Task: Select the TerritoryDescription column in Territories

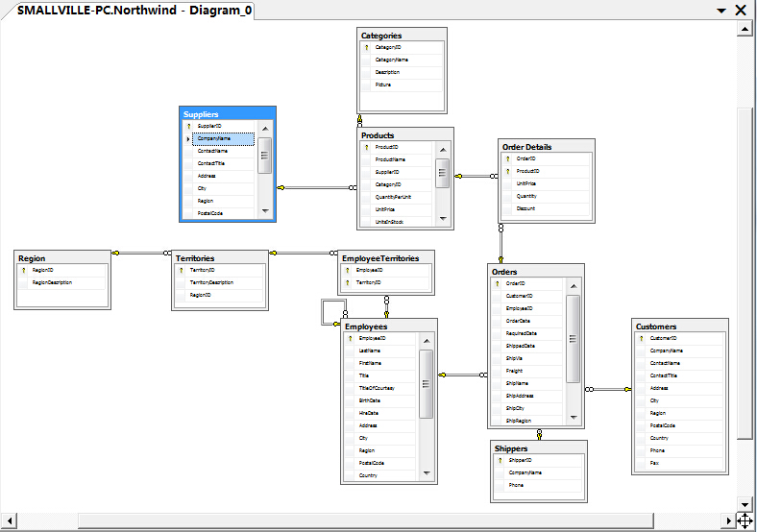Action: pos(220,283)
